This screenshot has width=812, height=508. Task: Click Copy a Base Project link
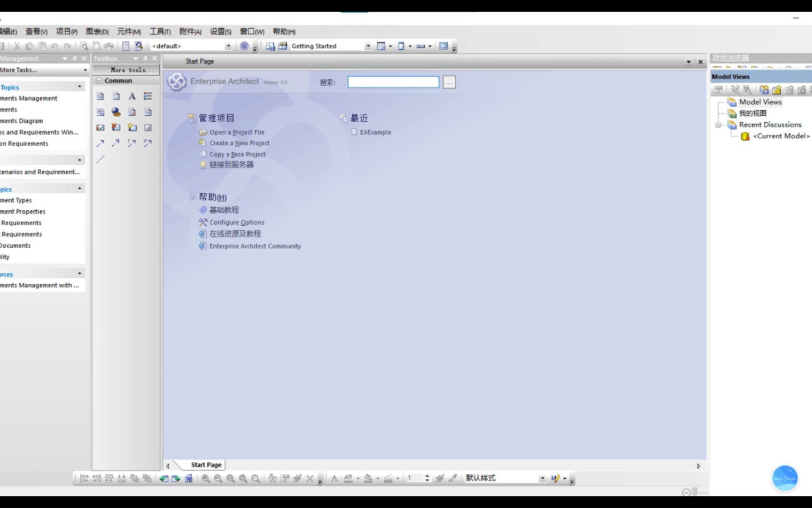coord(237,154)
